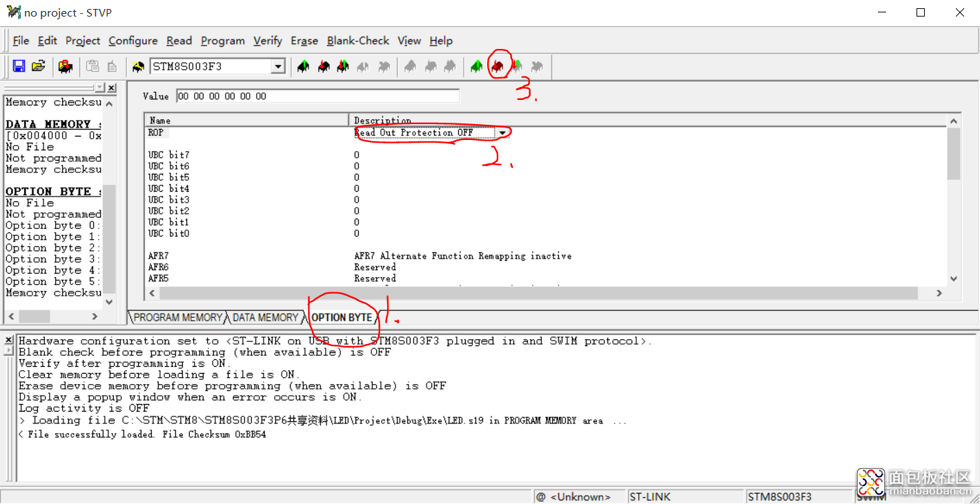980x504 pixels.
Task: Click the '@ <Unknown>' status bar entry
Action: [x=579, y=496]
